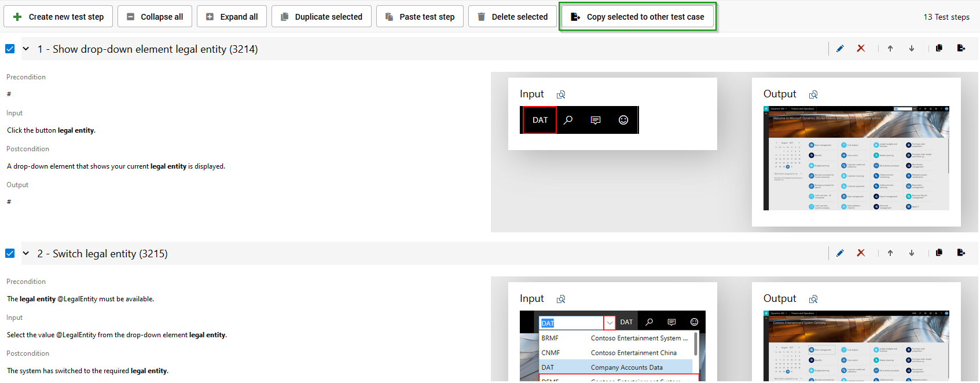Duplicate step 1 via its row copy icon
Image resolution: width=980 pixels, height=383 pixels.
click(x=939, y=49)
